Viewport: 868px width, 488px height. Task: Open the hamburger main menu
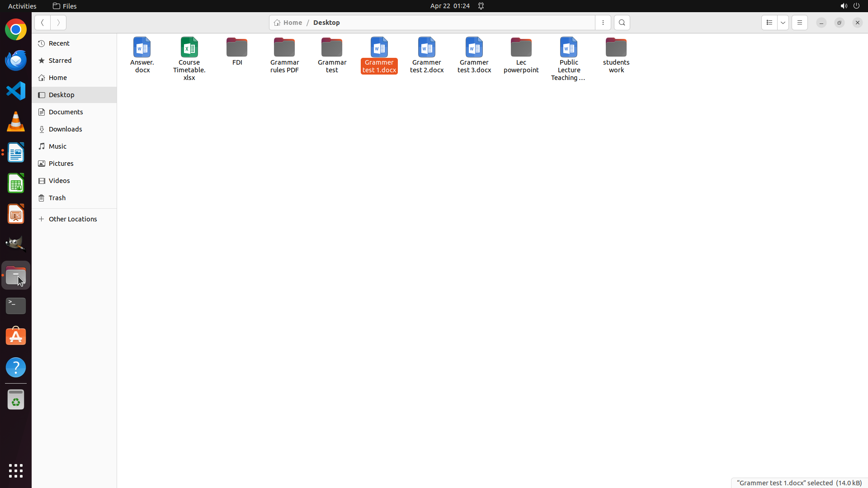(799, 23)
